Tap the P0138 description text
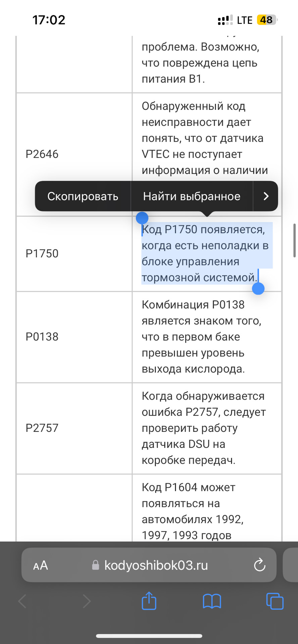Viewport: 298px width, 644px height. tap(201, 337)
